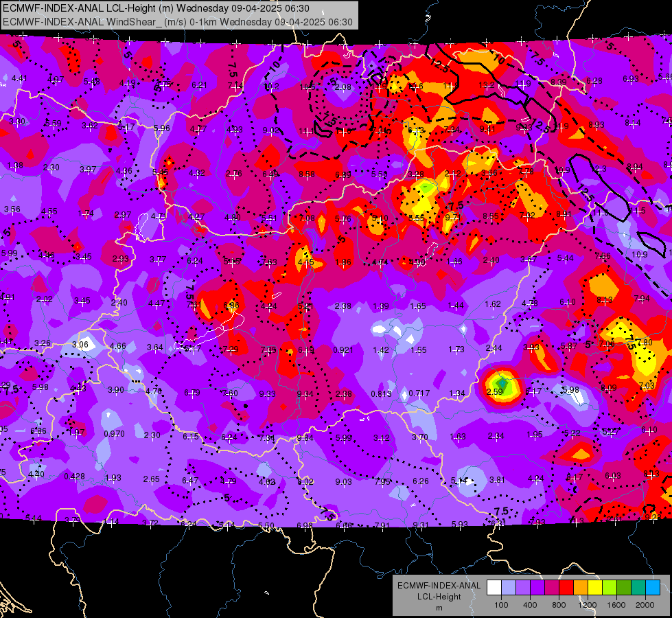672x618 pixels.
Task: Click the wind shear value 0.717
Action: click(x=419, y=393)
